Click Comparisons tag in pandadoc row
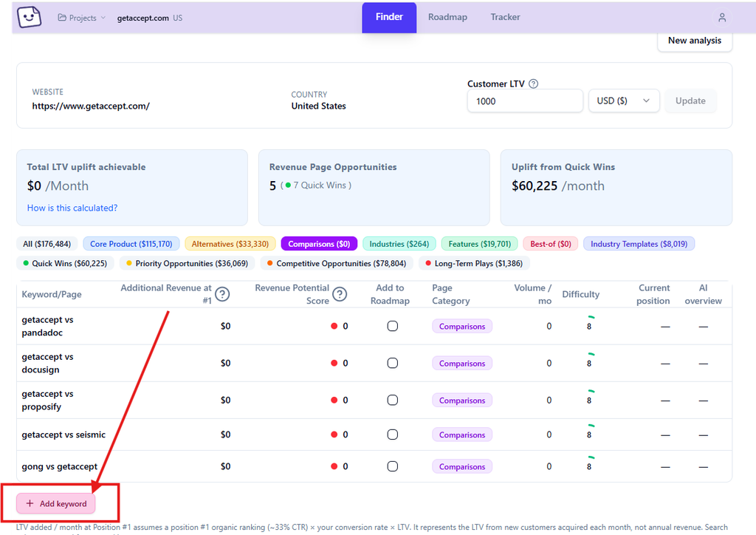The image size is (756, 535). tap(462, 326)
